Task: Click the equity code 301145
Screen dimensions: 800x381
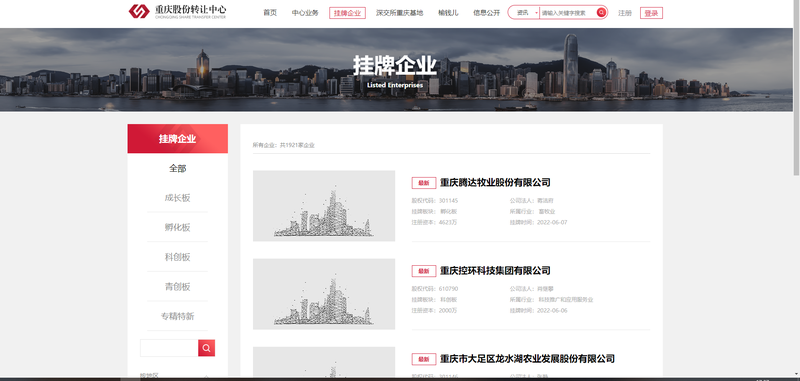Action: click(x=448, y=200)
